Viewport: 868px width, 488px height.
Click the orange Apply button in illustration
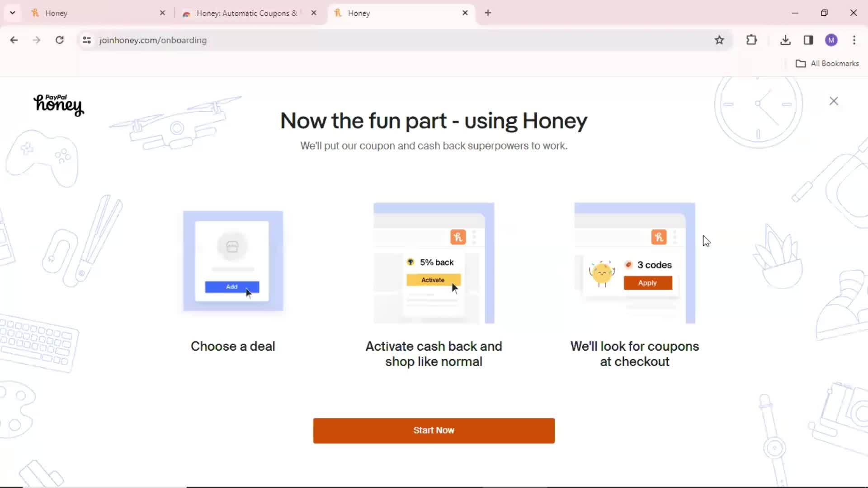[x=648, y=283]
